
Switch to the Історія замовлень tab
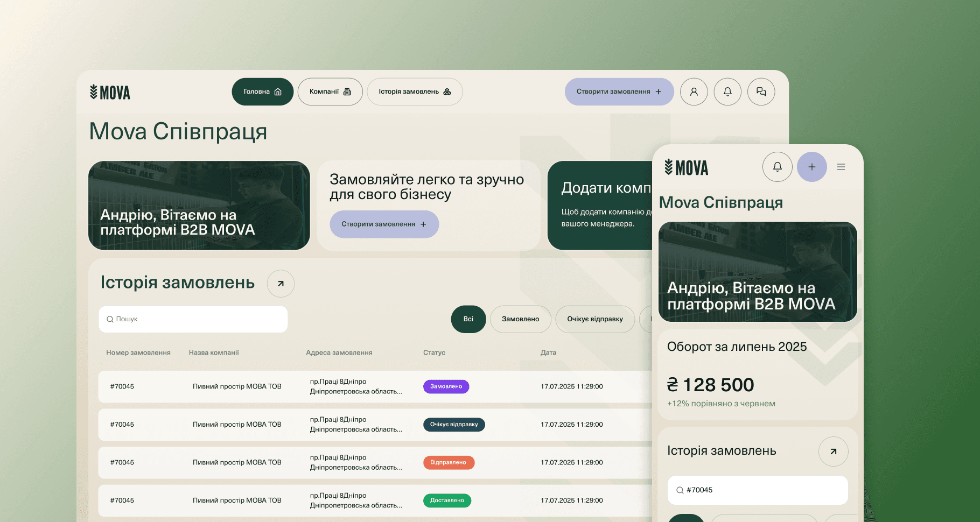point(415,91)
